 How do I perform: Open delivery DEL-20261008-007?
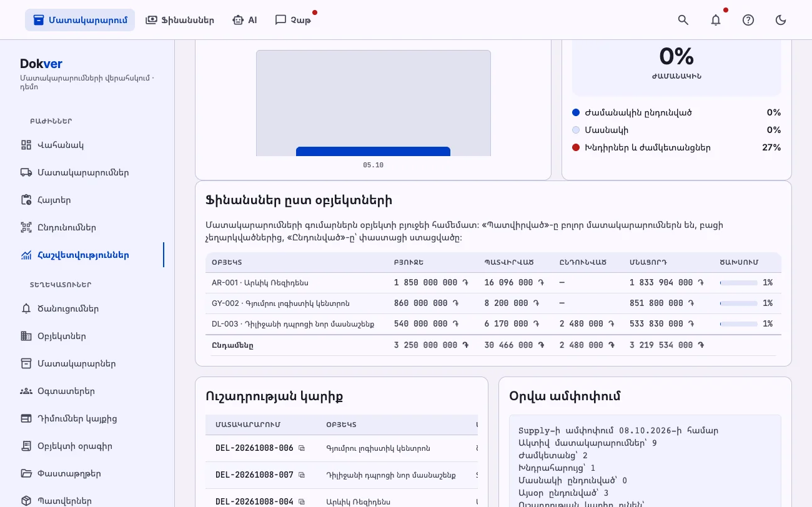click(x=254, y=475)
